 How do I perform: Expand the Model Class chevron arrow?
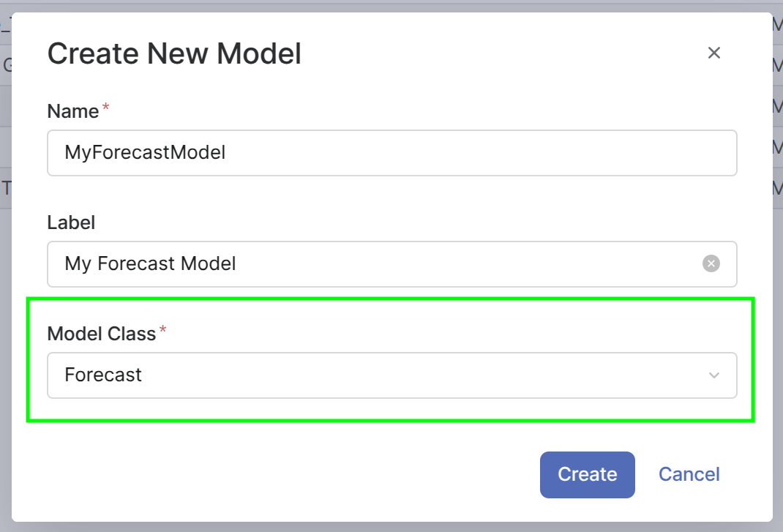[714, 375]
